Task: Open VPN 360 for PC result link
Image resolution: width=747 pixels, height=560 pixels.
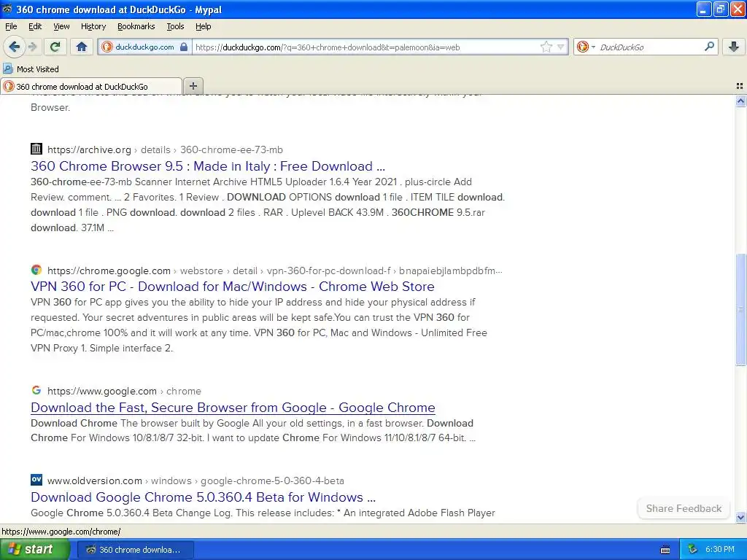Action: [233, 287]
